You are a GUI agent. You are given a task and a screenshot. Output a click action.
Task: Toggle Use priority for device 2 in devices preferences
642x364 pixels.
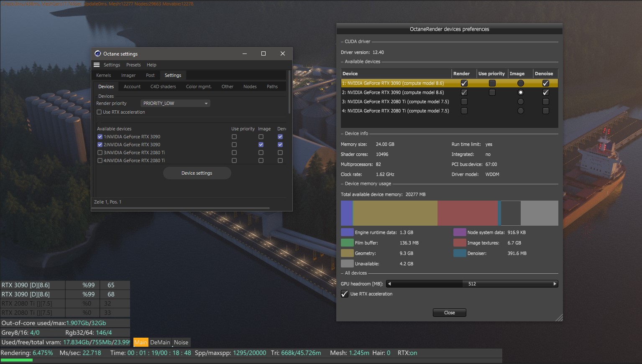pos(492,92)
